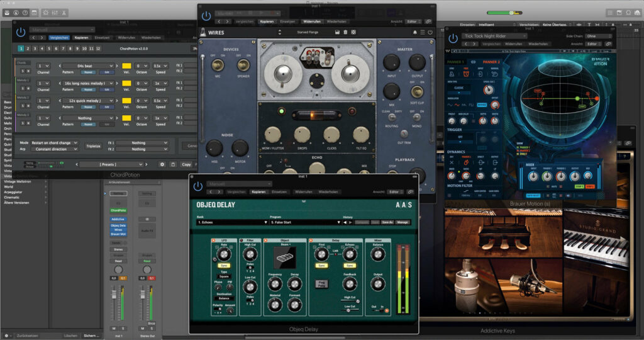This screenshot has width=644, height=340.
Task: Click Wires save preset floppy icon
Action: click(x=337, y=32)
